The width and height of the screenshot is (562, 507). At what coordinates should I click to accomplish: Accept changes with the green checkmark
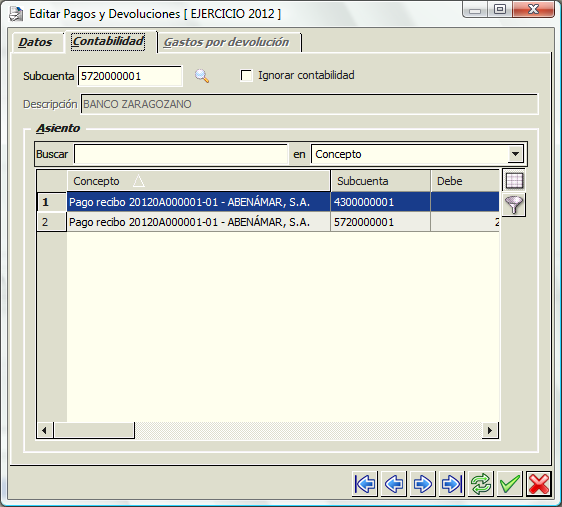coord(510,484)
